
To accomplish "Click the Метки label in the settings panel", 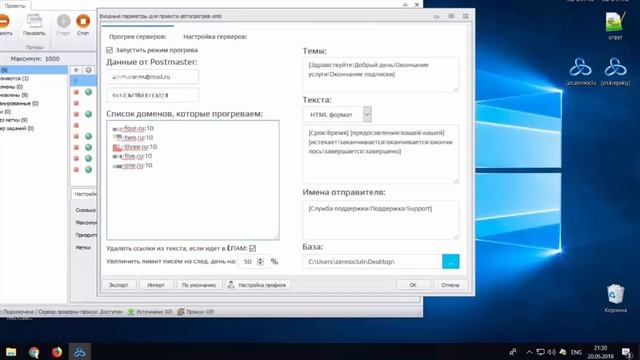I will tap(83, 247).
